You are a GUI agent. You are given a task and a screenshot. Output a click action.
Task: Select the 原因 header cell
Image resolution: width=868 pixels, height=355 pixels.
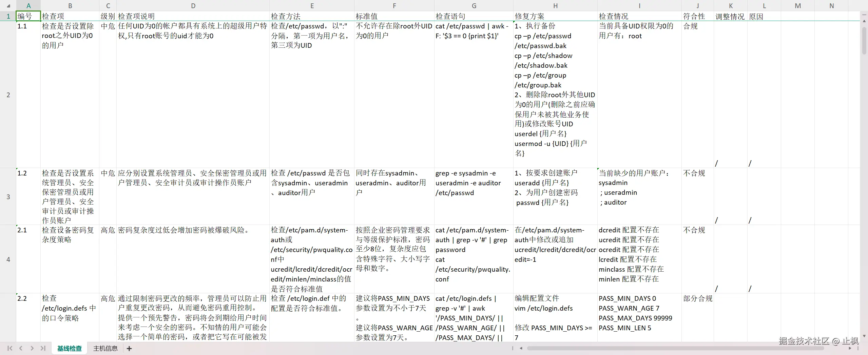point(764,16)
